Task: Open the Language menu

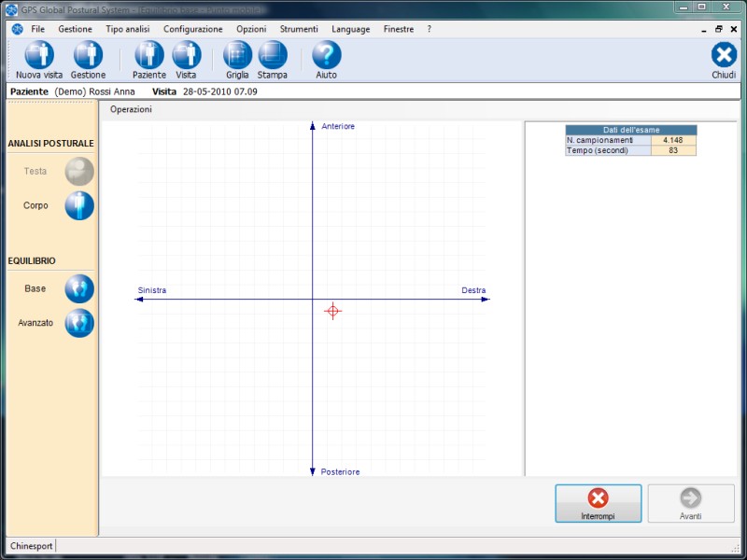Action: pyautogui.click(x=351, y=29)
